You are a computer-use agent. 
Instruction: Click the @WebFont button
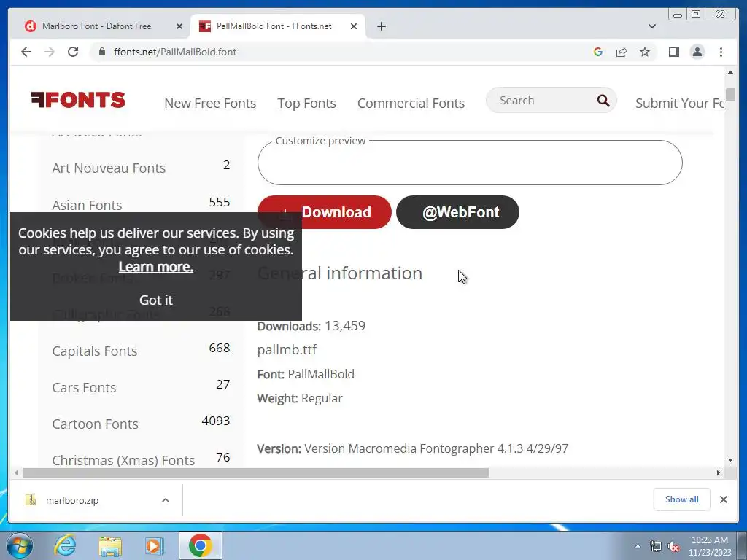(x=457, y=212)
